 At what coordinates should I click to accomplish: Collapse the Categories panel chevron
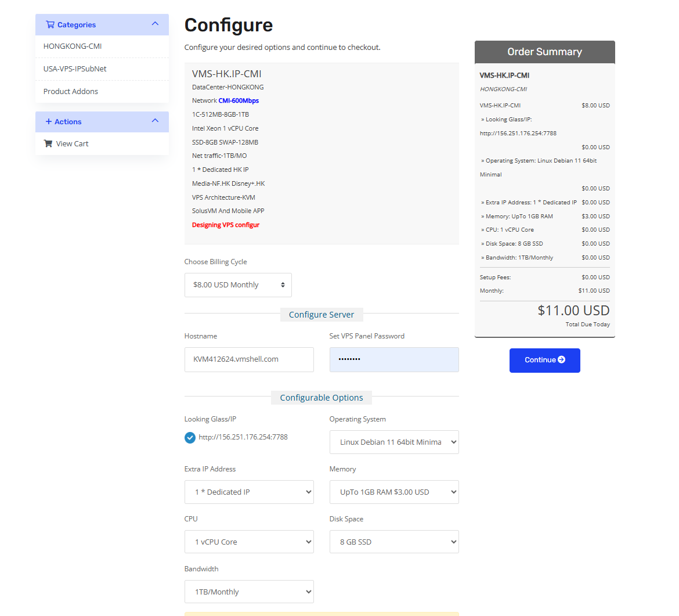(x=155, y=24)
